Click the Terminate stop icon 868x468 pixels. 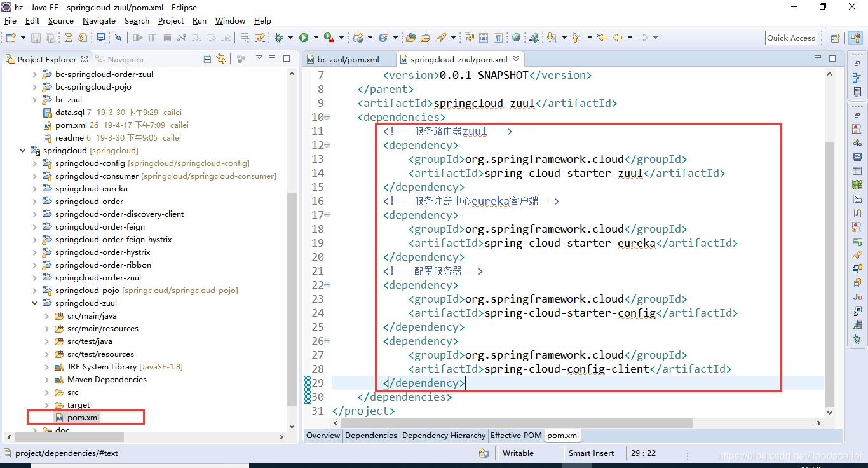pyautogui.click(x=168, y=38)
